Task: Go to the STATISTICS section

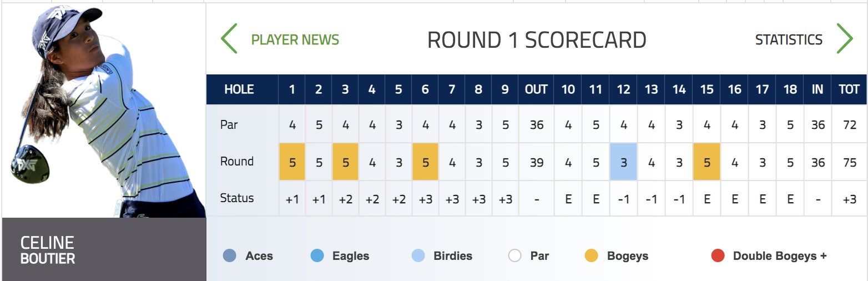Action: coord(789,40)
